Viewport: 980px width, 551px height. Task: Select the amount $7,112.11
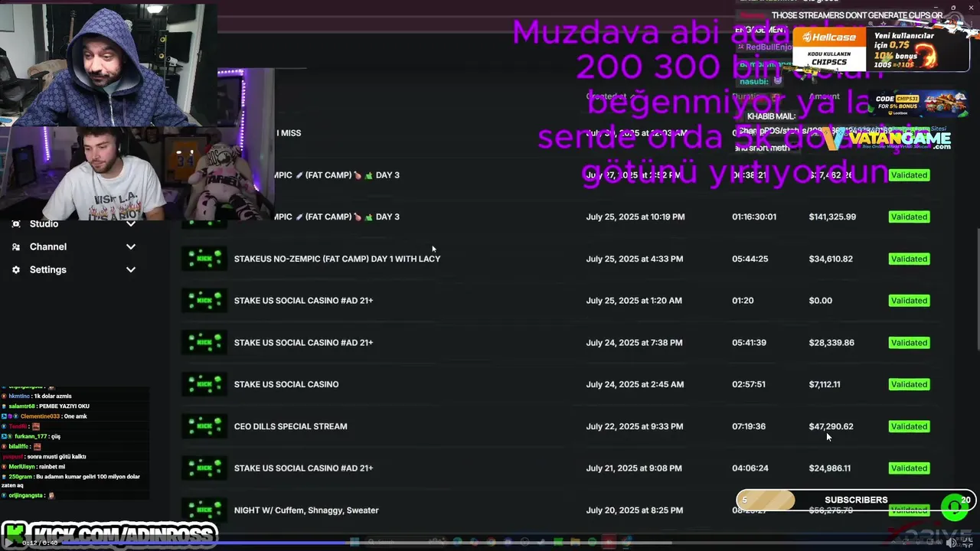click(x=825, y=384)
